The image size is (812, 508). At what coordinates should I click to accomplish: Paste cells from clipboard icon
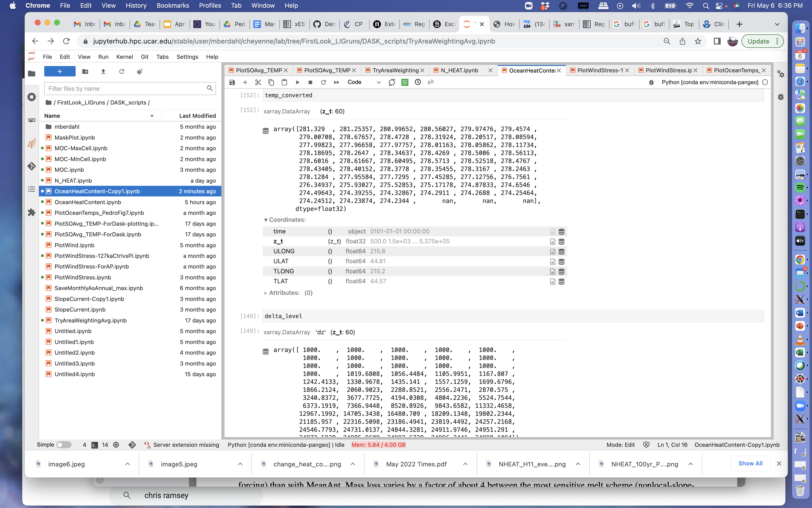284,82
